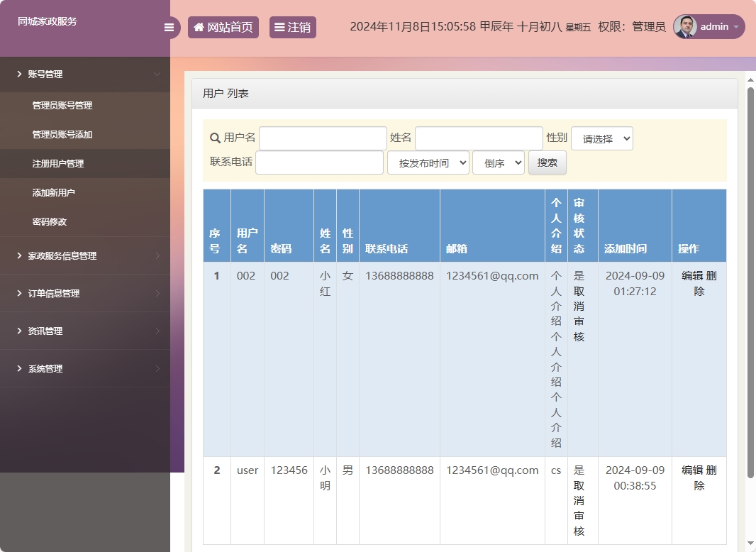Click the admin avatar picture
Image resolution: width=756 pixels, height=552 pixels.
(684, 27)
